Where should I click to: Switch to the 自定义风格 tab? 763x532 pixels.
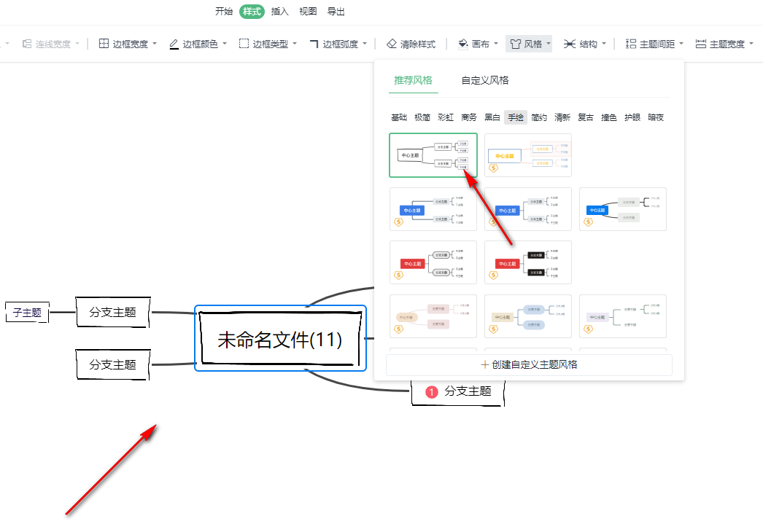[x=484, y=80]
